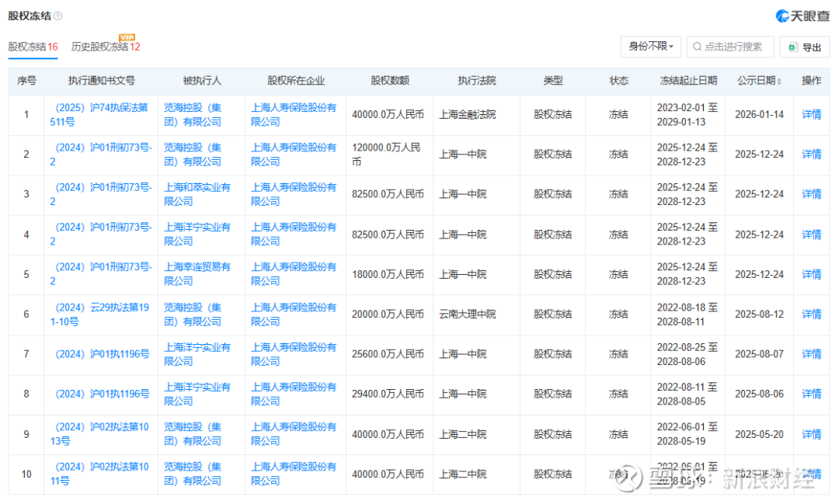The width and height of the screenshot is (839, 504).
Task: Open 览海控股（集团）有限公司 in row 1
Action: pos(193,114)
